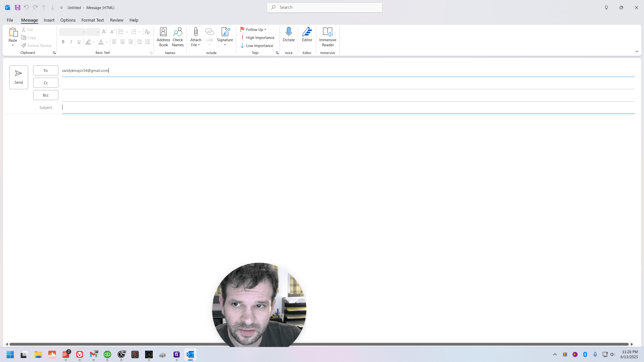Open the font color picker arrow
Viewport: 644px width, 362px height.
point(107,42)
